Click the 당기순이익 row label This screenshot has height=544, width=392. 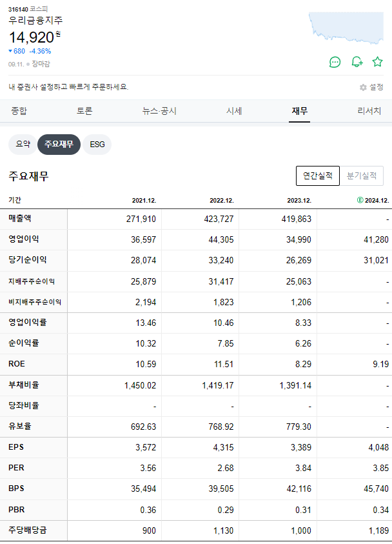pyautogui.click(x=27, y=260)
